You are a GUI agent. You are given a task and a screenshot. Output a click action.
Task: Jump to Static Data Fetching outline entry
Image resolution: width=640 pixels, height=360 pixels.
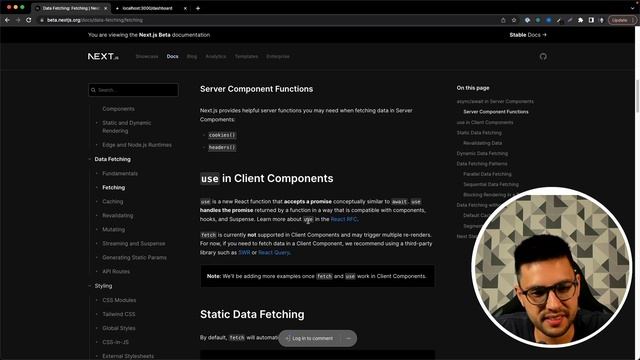[x=479, y=133]
